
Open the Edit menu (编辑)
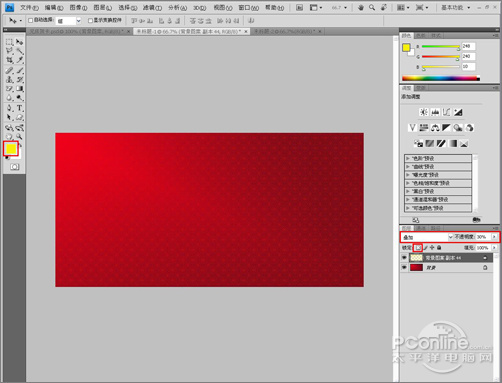point(54,7)
